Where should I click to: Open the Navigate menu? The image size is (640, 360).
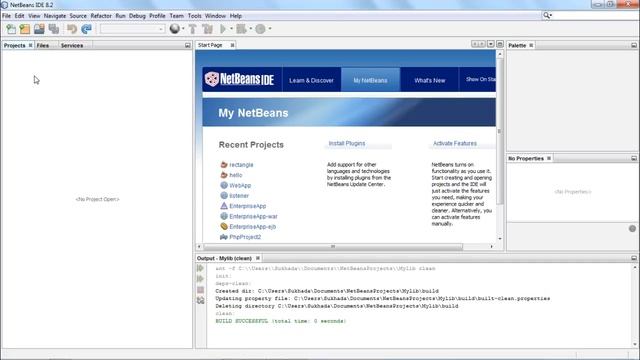pos(55,16)
